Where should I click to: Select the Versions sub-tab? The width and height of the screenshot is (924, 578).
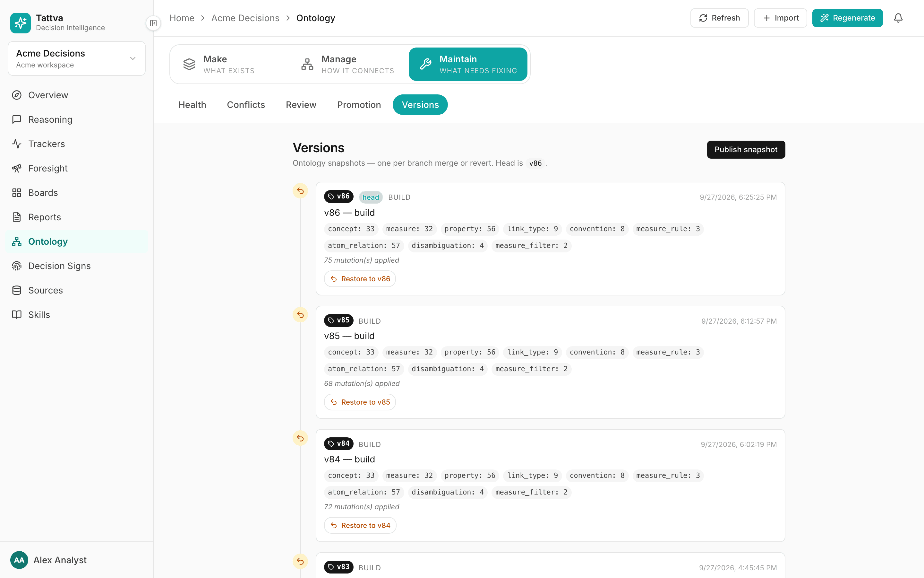[x=420, y=105]
